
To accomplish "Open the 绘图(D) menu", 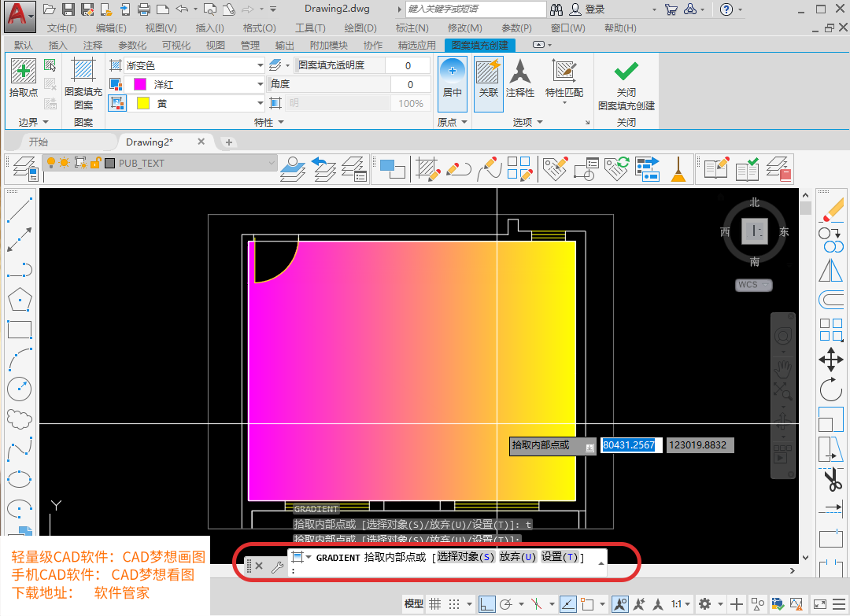I will click(x=360, y=28).
